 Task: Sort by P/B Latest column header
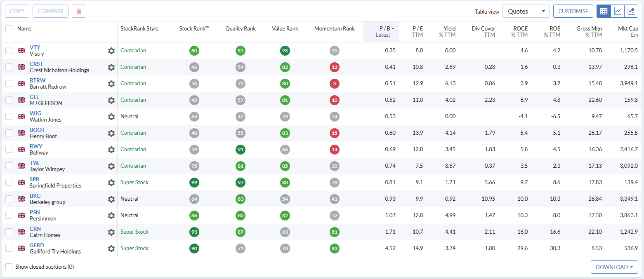coord(381,32)
